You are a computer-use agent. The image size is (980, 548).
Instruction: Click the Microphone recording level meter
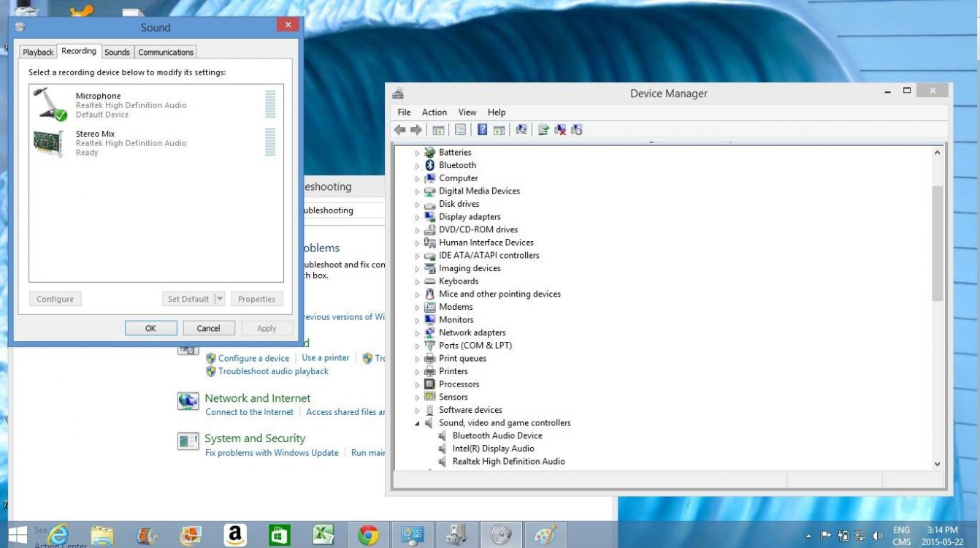tap(271, 102)
